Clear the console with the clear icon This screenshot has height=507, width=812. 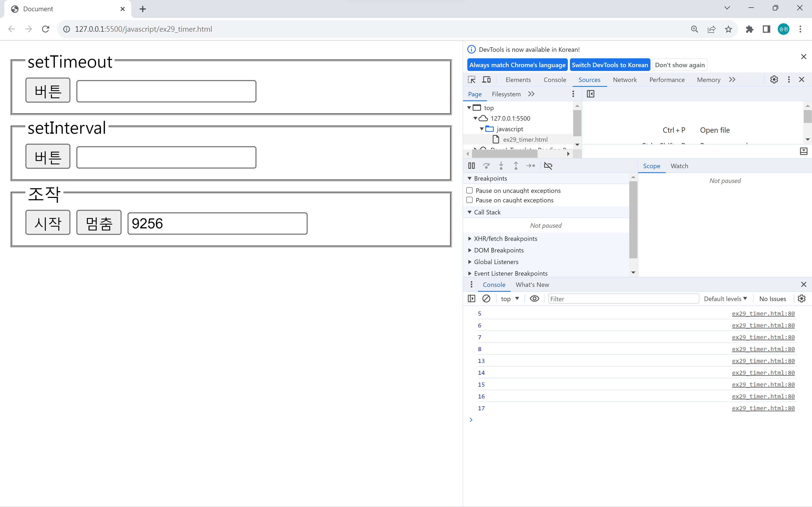(486, 298)
